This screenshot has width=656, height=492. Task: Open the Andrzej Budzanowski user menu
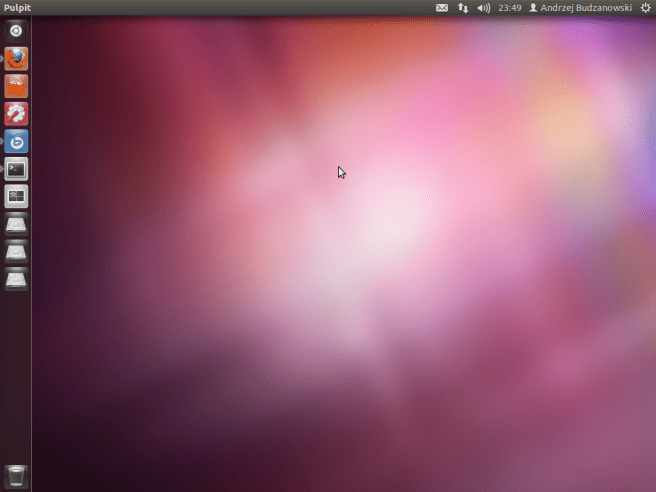click(580, 8)
